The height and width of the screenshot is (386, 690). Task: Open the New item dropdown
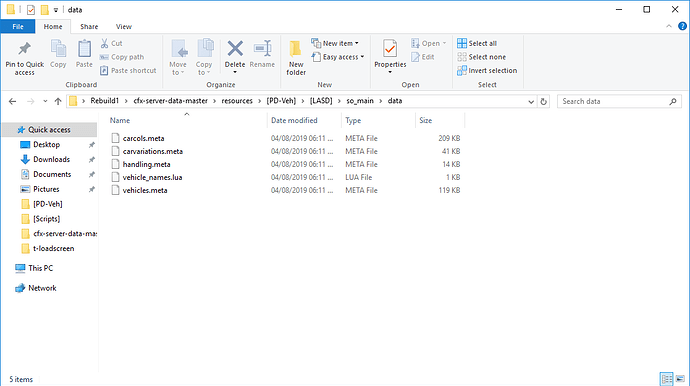[x=335, y=43]
